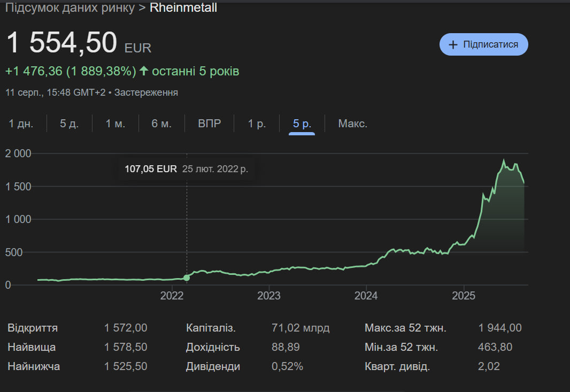Click the Найнижча label
This screenshot has width=570, height=392.
(x=34, y=366)
